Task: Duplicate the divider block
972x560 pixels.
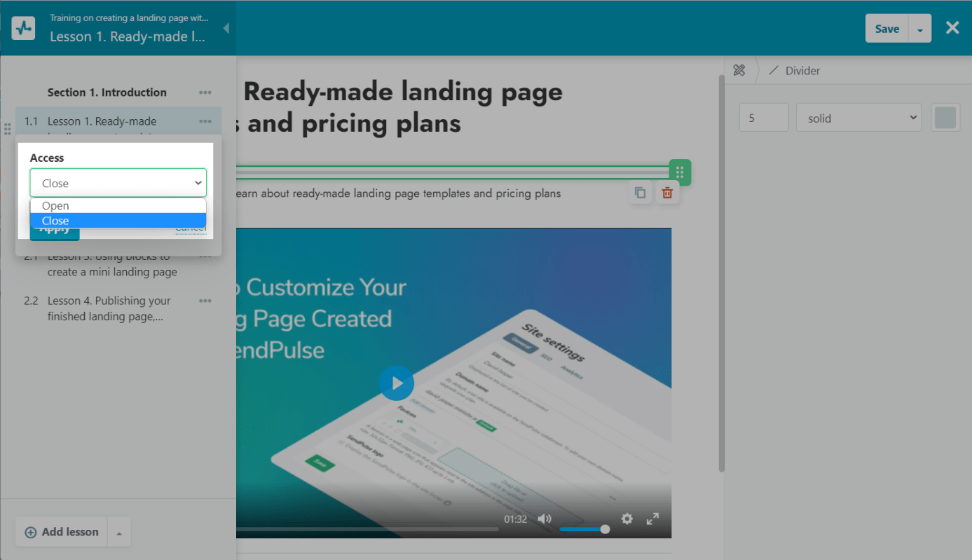Action: click(640, 193)
